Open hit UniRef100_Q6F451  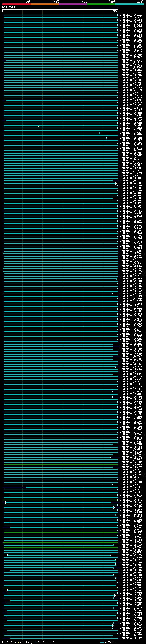click(131, 226)
